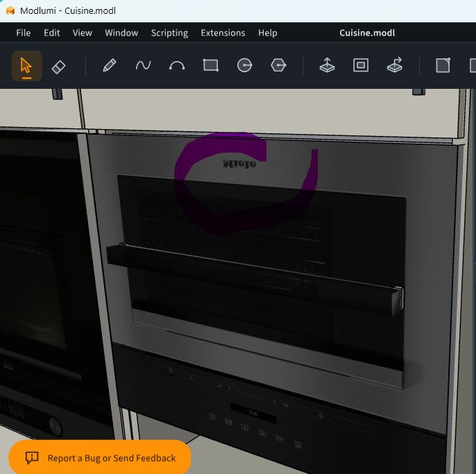Open the Help menu
476x474 pixels.
267,33
